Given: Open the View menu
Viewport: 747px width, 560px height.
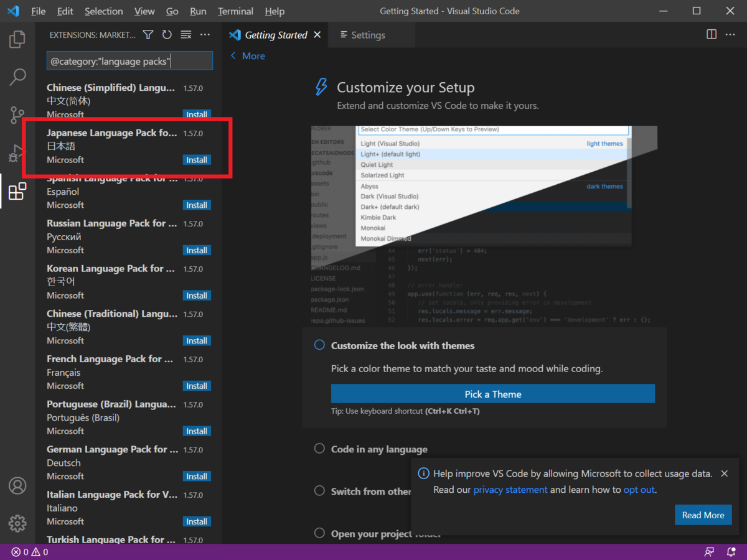Looking at the screenshot, I should pyautogui.click(x=144, y=11).
